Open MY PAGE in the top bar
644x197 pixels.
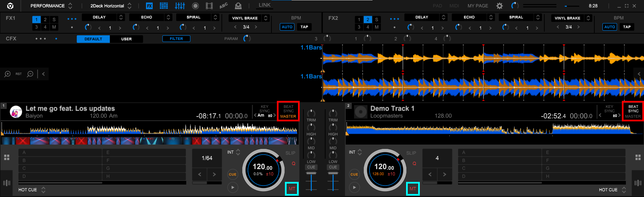coord(478,6)
